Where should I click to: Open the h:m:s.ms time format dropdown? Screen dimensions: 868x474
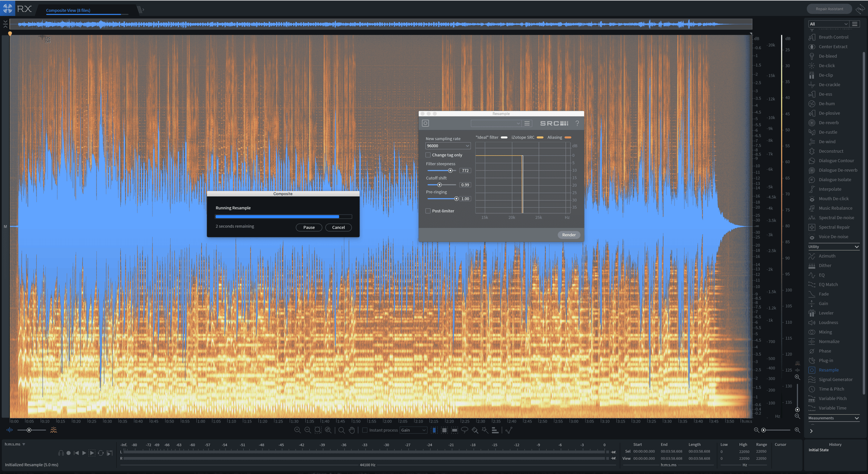pos(15,444)
